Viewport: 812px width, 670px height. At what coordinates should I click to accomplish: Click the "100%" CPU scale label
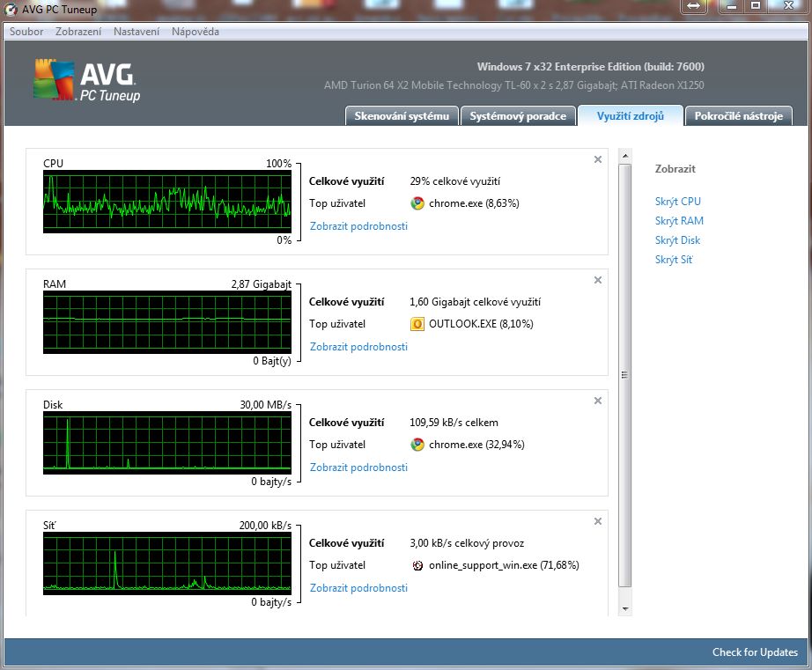tap(278, 164)
